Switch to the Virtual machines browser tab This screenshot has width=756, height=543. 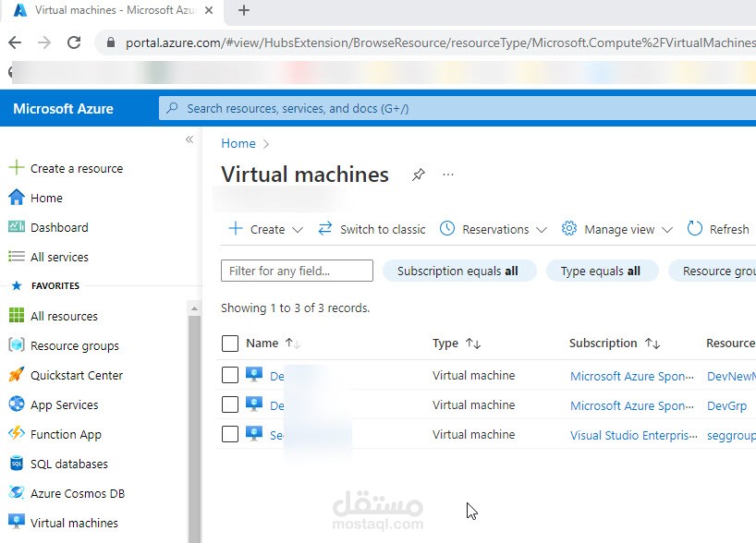click(111, 12)
